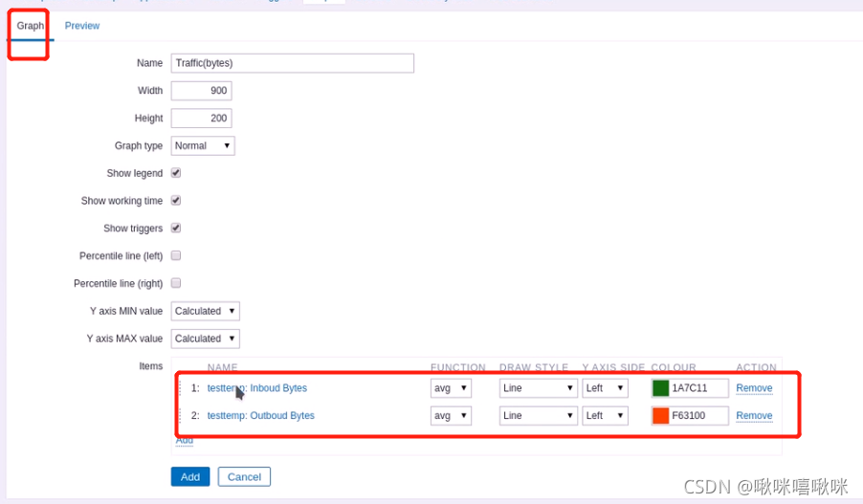Click the Height input box

(202, 119)
